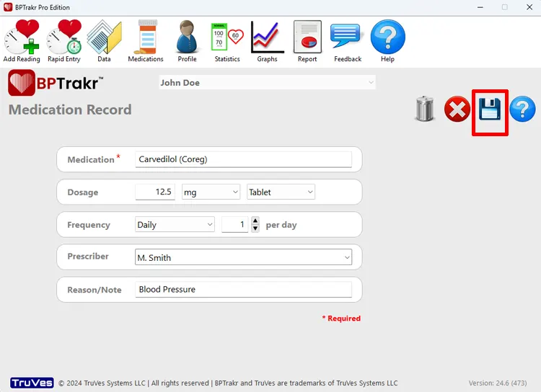Expand the Frequency Daily dropdown
The image size is (541, 392).
175,225
